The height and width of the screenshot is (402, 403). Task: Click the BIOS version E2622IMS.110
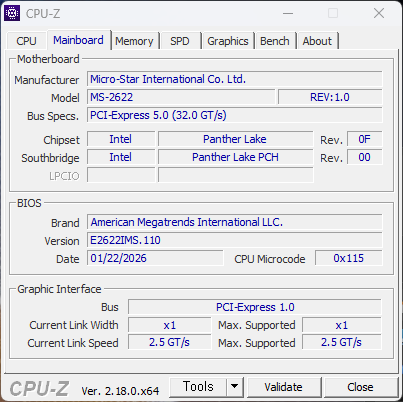(x=235, y=240)
